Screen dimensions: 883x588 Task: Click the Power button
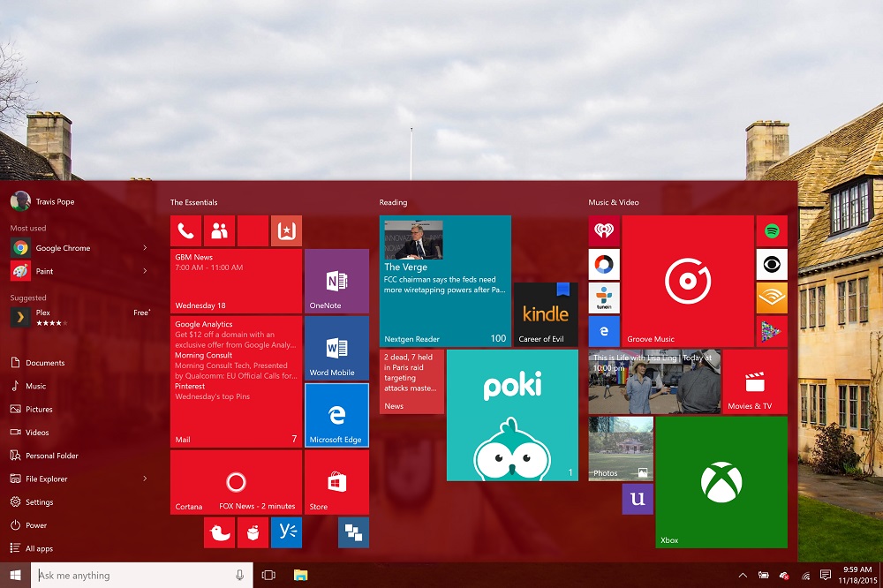click(x=35, y=525)
